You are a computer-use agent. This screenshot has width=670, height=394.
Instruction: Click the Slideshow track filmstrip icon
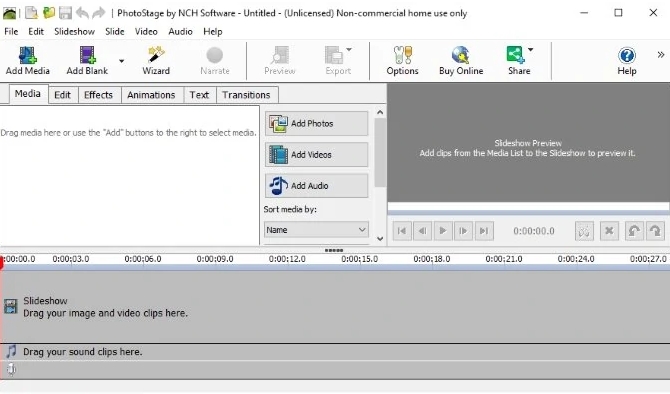click(x=11, y=306)
